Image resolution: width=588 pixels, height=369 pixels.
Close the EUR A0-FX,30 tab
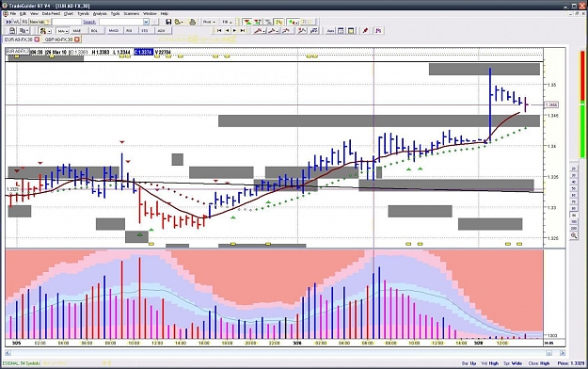click(37, 40)
